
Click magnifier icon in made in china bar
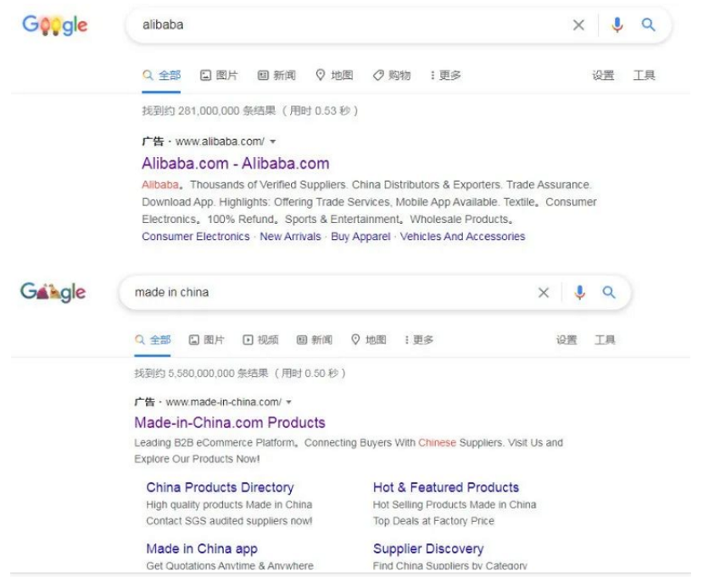[x=609, y=292]
